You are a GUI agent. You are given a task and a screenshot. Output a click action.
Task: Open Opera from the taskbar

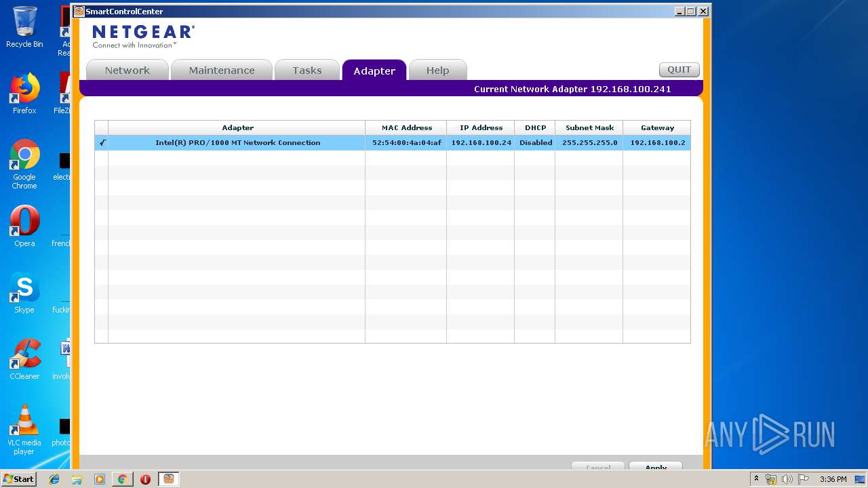tap(145, 479)
